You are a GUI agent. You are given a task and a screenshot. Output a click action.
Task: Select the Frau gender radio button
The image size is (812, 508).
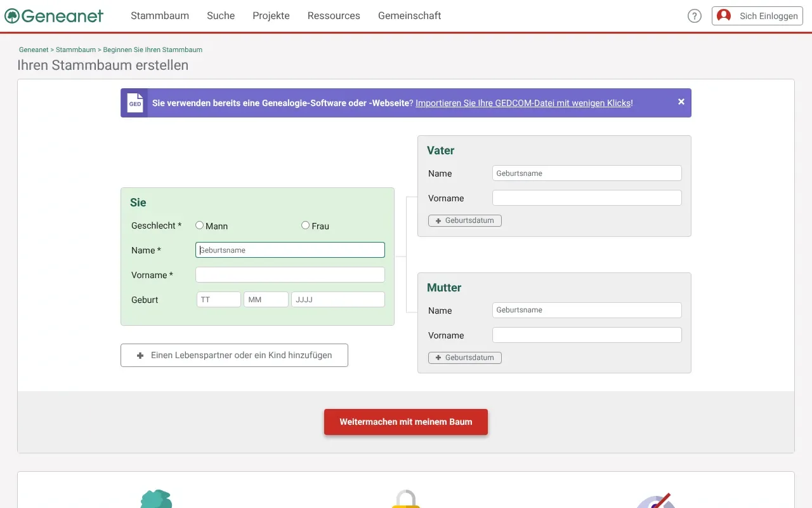pyautogui.click(x=305, y=225)
